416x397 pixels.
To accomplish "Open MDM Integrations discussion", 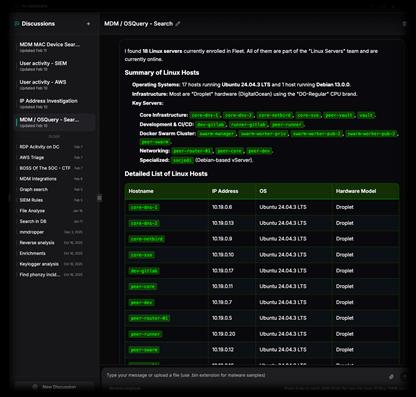I will click(x=51, y=179).
